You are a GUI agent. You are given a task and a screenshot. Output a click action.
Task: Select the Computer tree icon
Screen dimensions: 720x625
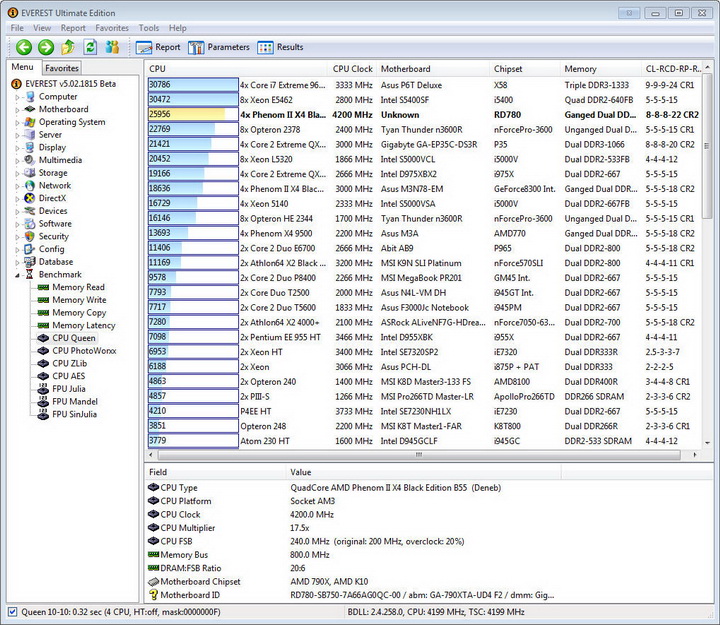(x=30, y=96)
